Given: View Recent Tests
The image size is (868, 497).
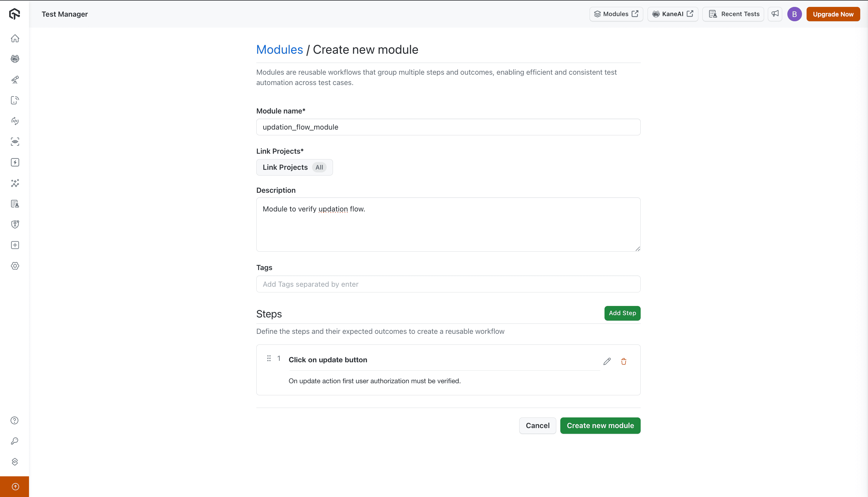Looking at the screenshot, I should (x=733, y=14).
